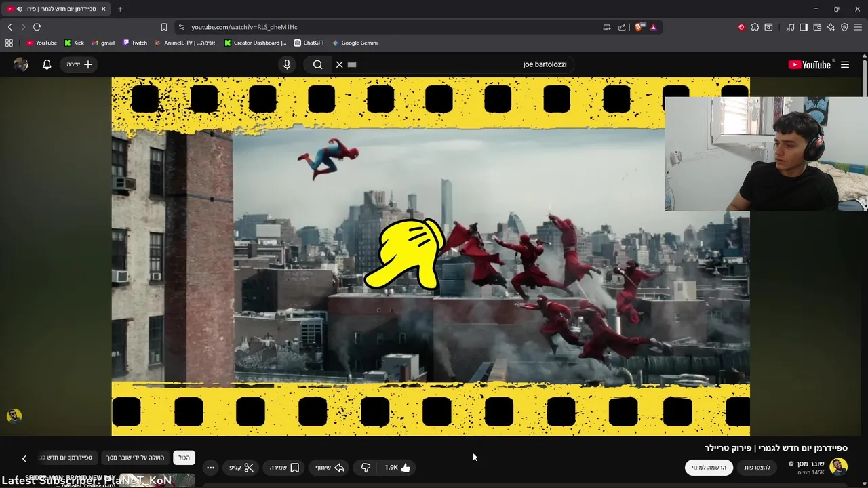
Task: Click the small round avatar at left edge
Action: click(14, 415)
